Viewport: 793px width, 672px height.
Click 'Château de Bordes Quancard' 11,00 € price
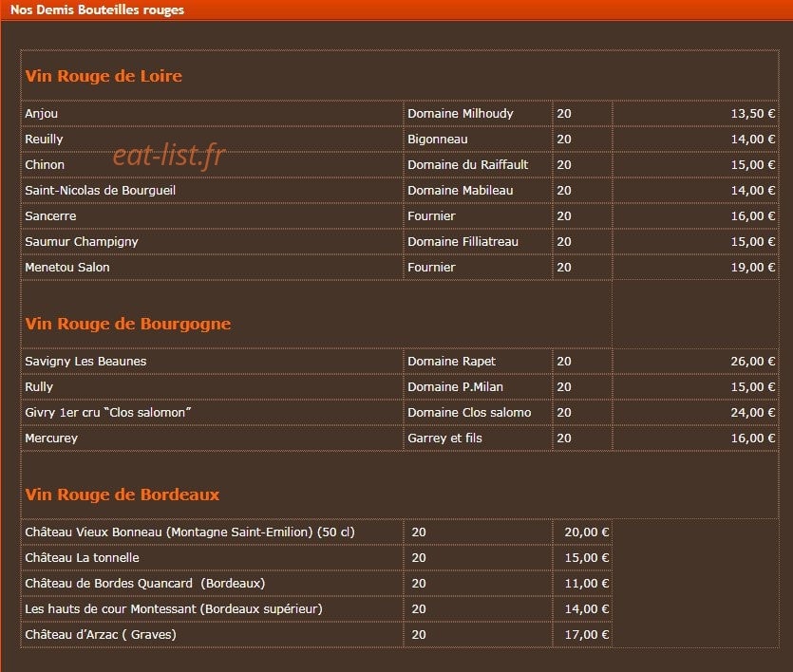click(x=587, y=584)
